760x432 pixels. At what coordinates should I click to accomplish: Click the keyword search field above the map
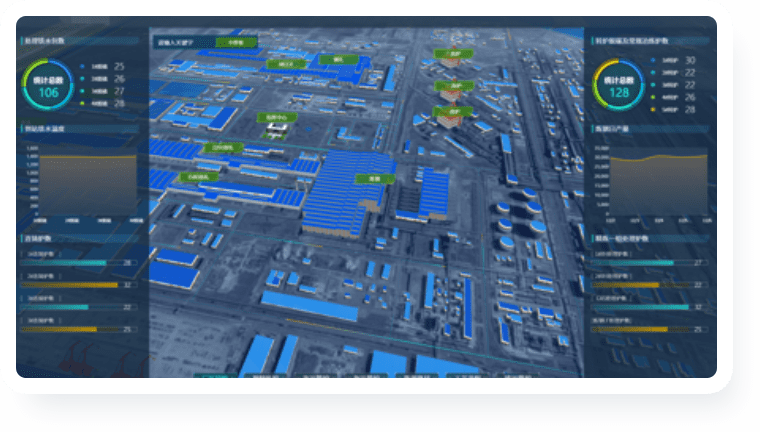click(185, 43)
